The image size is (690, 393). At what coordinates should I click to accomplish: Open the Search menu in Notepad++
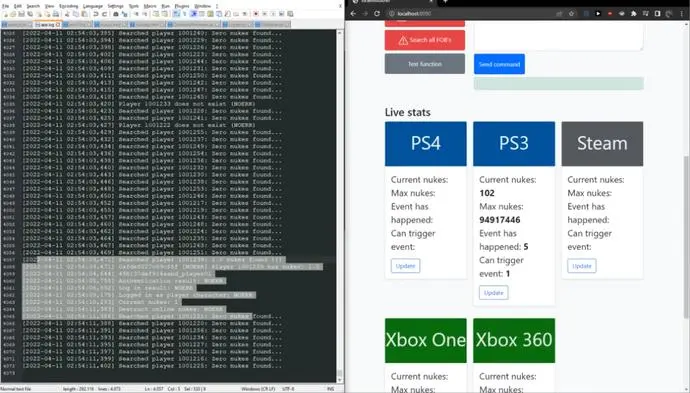tap(33, 6)
